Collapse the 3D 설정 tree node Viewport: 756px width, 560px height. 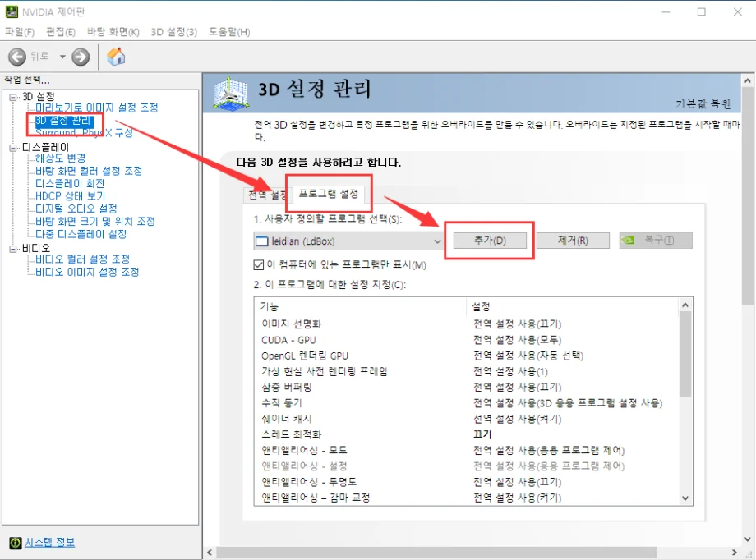13,97
